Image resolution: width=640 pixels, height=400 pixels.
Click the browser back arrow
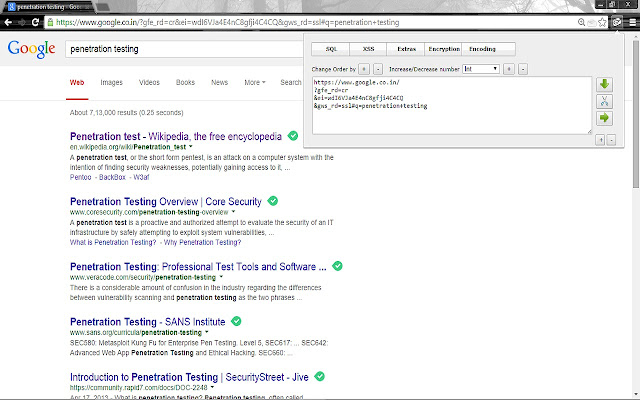8,22
